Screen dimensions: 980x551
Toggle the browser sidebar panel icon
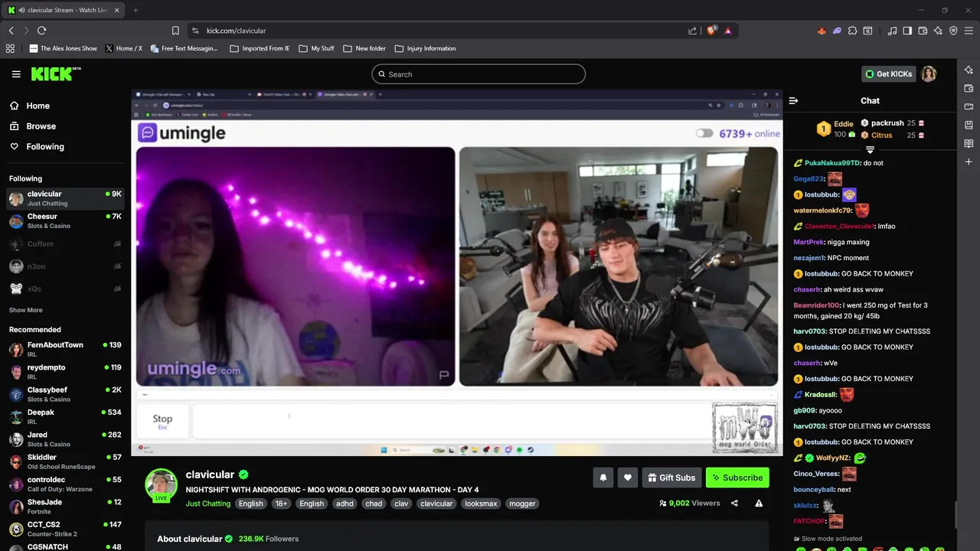(907, 31)
